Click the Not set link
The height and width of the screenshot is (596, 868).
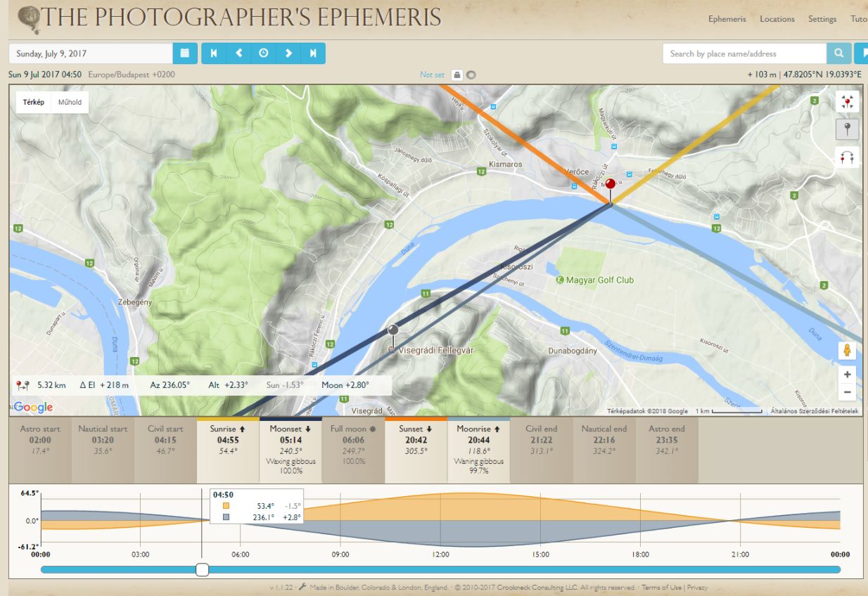click(x=432, y=74)
